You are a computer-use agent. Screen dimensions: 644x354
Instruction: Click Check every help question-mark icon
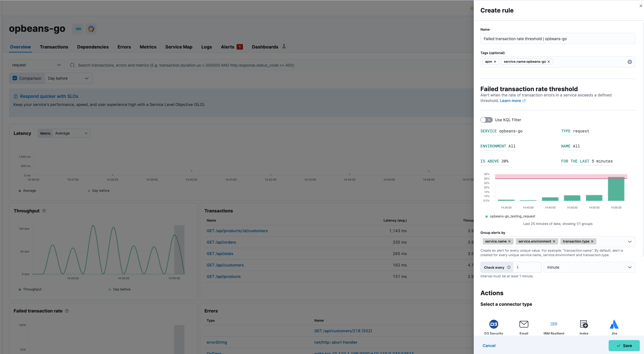(509, 267)
